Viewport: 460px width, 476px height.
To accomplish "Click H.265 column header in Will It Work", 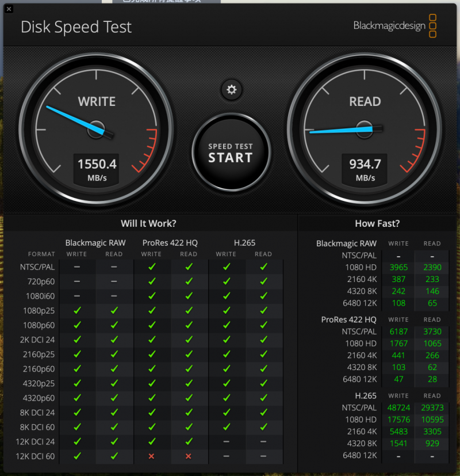I will 245,243.
